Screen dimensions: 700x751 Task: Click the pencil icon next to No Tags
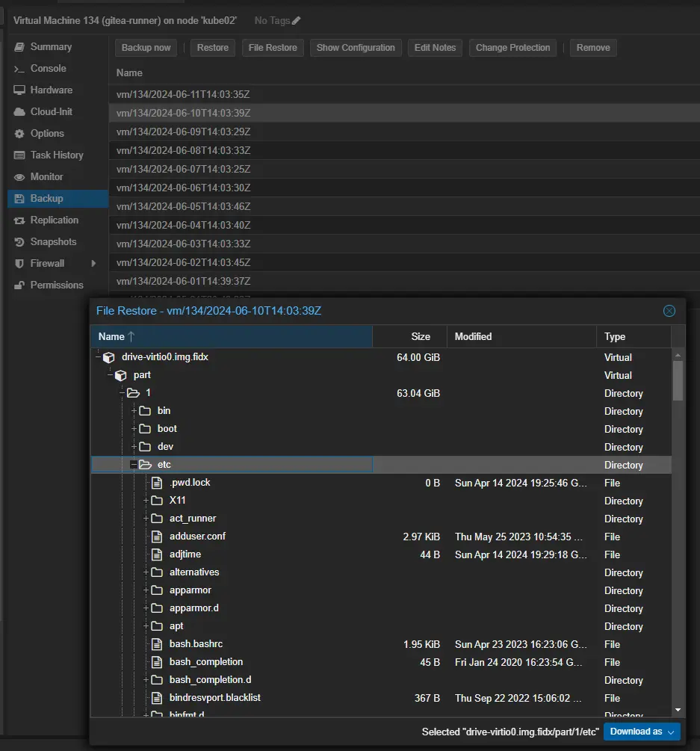[297, 21]
